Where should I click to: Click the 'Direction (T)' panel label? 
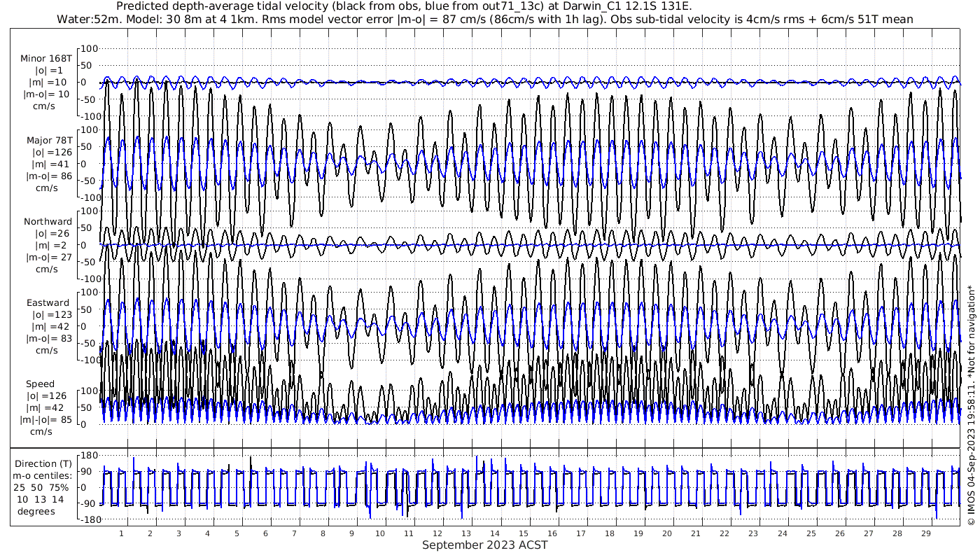click(x=43, y=464)
